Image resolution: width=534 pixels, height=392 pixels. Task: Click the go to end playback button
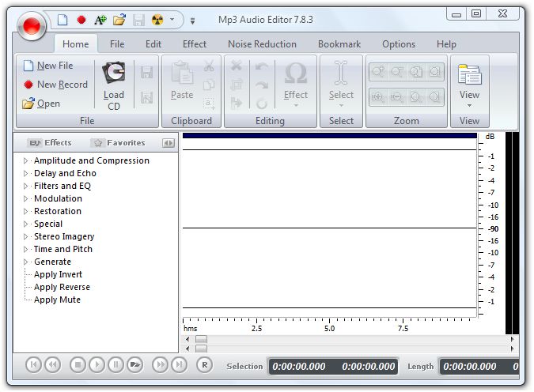point(179,365)
